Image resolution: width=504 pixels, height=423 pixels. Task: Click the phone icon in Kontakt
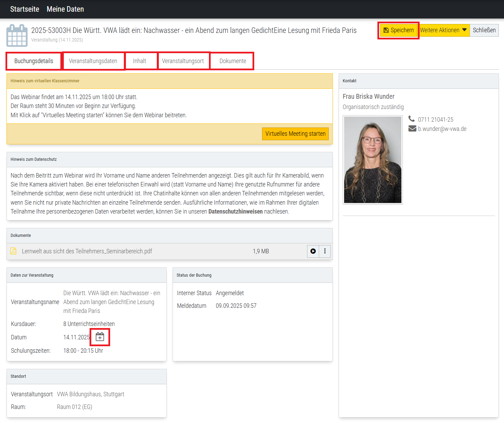click(x=412, y=119)
